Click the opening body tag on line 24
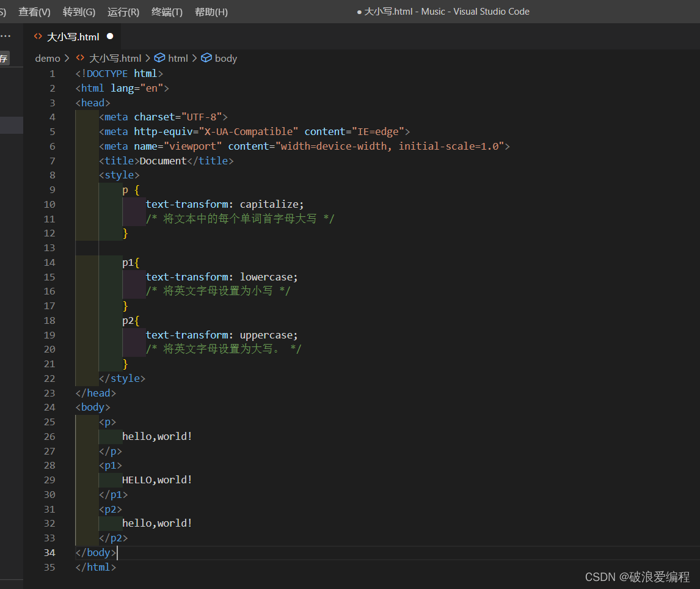Screen dimensions: 700x589 (x=92, y=408)
